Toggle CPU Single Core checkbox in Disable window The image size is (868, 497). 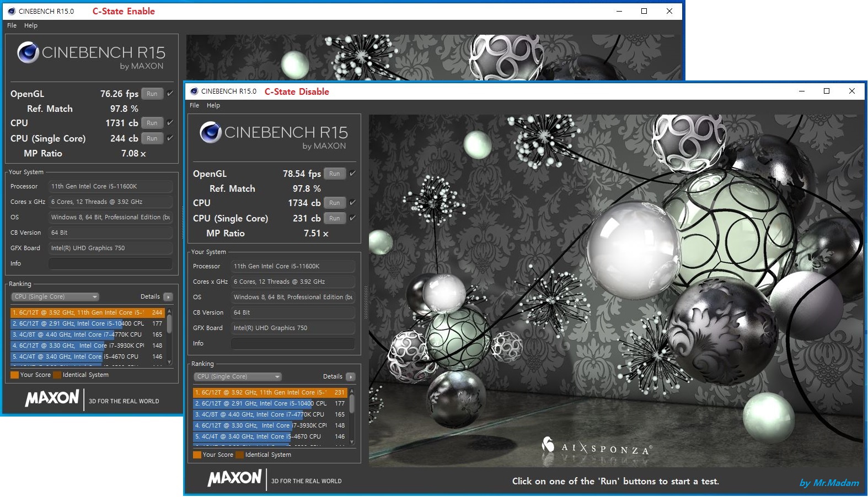click(352, 218)
